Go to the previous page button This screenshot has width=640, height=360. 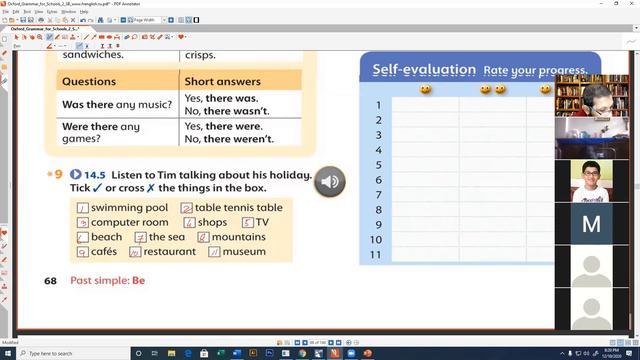[x=305, y=342]
